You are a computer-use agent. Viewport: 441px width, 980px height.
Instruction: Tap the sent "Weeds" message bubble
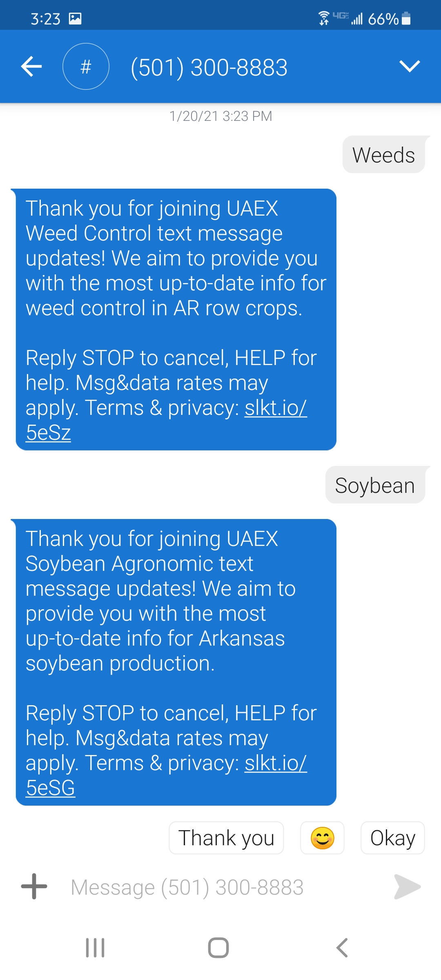(383, 155)
